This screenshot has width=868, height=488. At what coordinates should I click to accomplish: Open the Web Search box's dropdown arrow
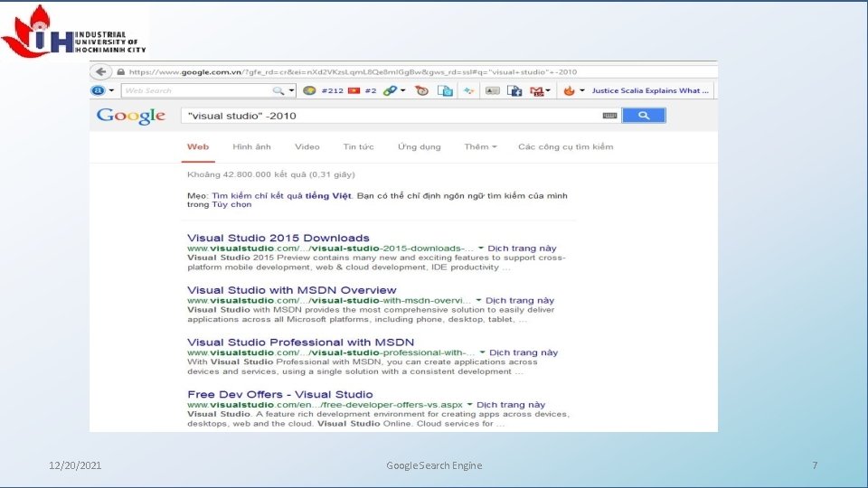(291, 90)
